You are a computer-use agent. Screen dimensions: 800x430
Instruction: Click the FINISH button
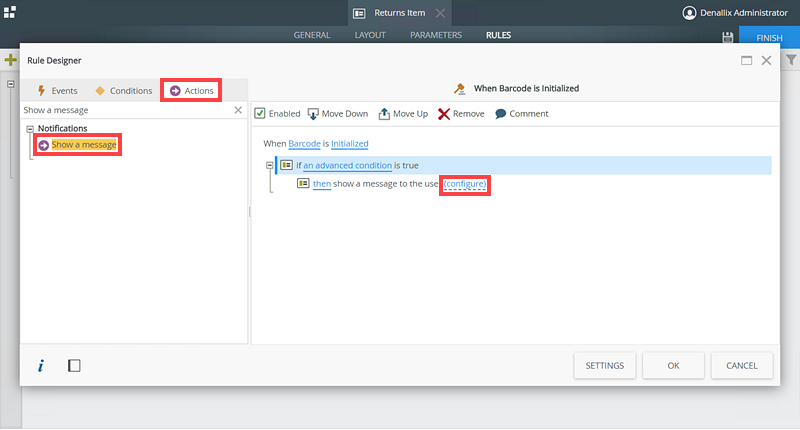tap(769, 37)
